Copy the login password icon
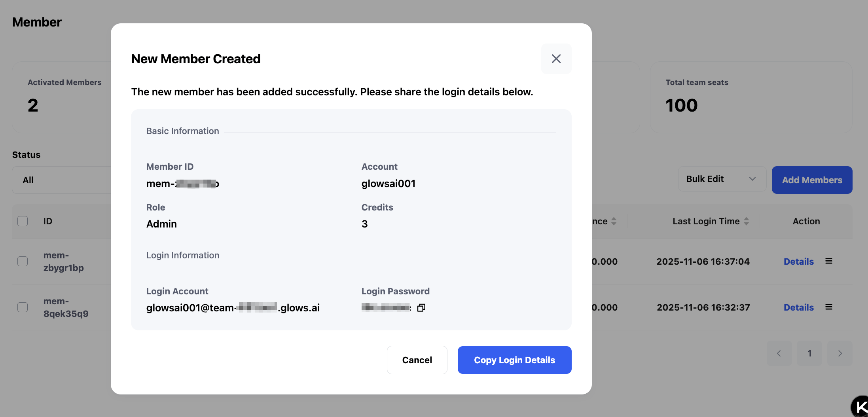Screen dimensions: 868x417 click(421, 308)
